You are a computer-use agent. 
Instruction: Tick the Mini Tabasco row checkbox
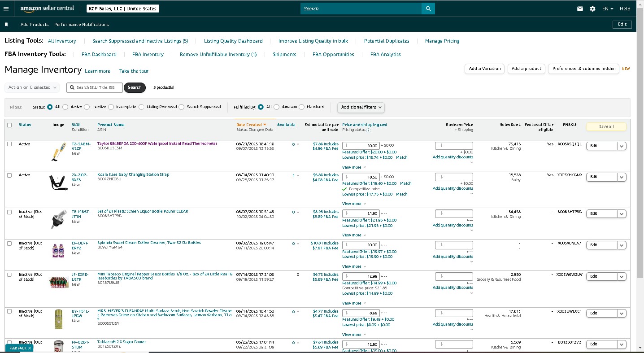click(x=9, y=275)
